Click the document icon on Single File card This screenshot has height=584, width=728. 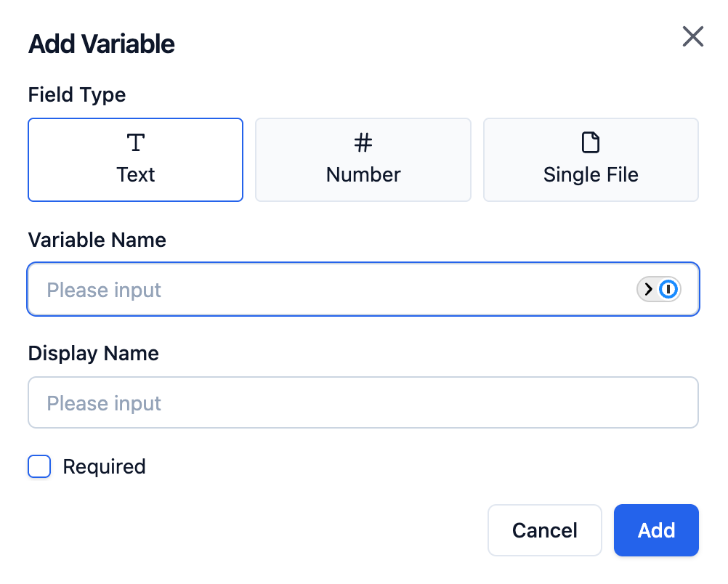(591, 143)
